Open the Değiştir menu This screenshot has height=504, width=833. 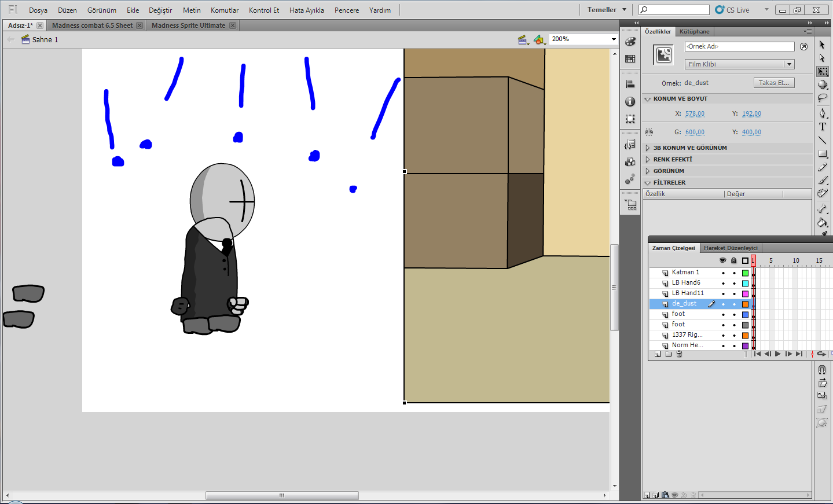(x=160, y=10)
